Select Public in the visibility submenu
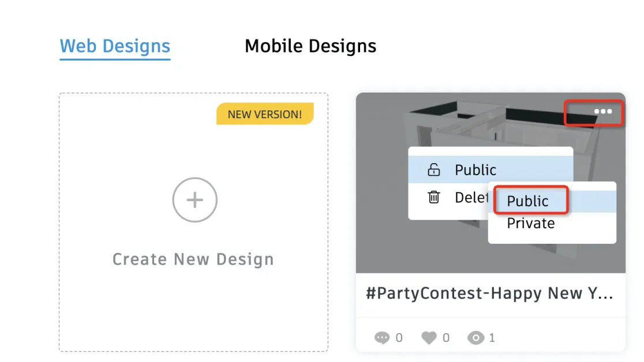Image resolution: width=644 pixels, height=362 pixels. 528,201
